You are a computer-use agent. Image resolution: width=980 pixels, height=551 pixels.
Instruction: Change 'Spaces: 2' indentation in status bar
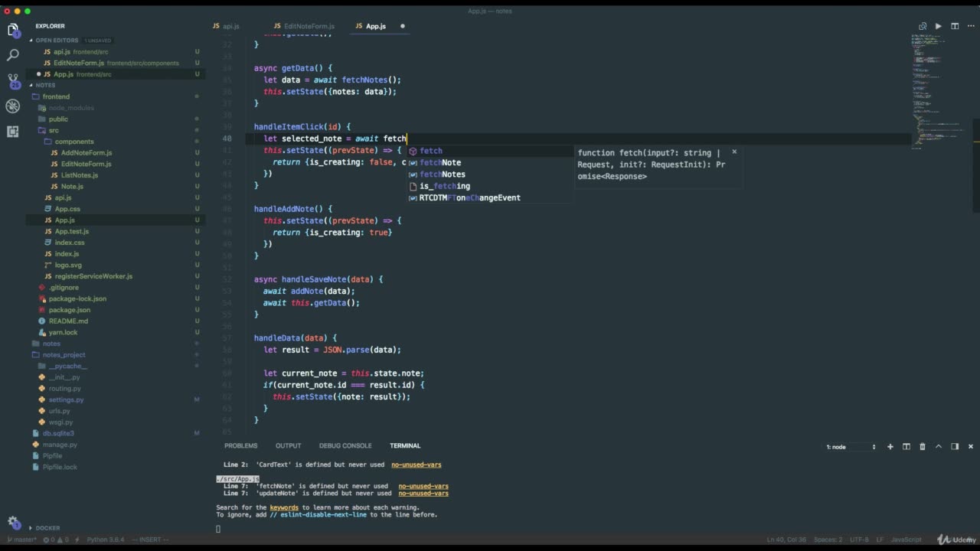point(828,540)
